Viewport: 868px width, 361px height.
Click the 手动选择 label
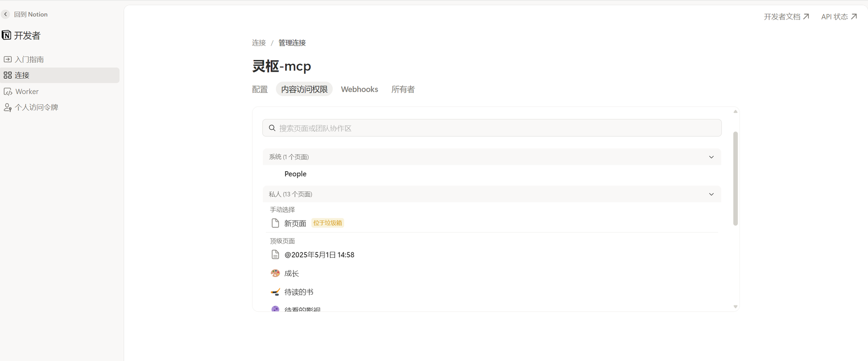point(282,209)
